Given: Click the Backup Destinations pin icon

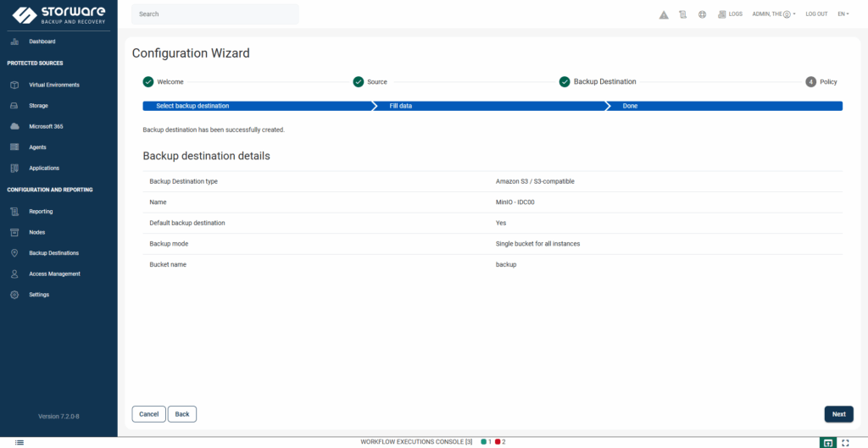Looking at the screenshot, I should (14, 253).
